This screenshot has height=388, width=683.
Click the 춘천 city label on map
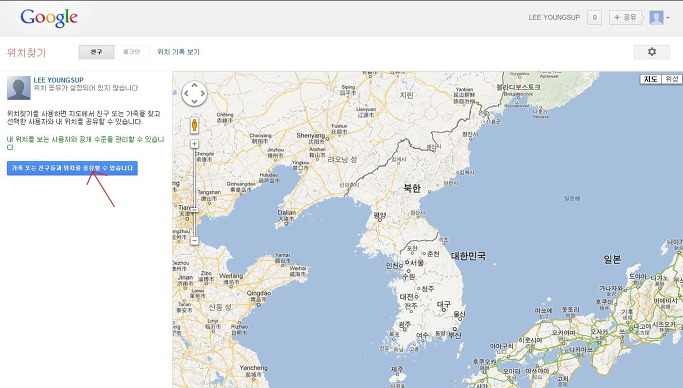tap(433, 254)
